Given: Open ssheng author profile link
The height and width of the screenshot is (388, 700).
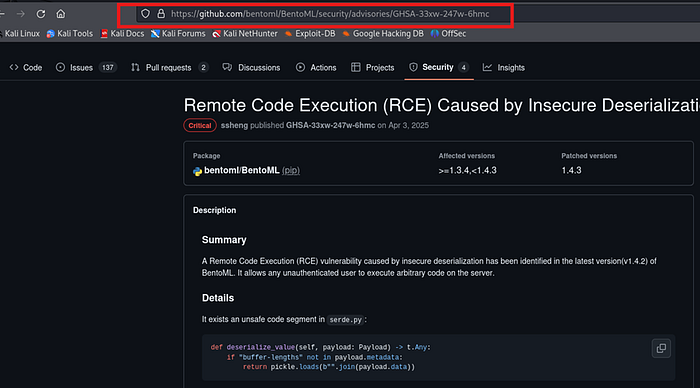Looking at the screenshot, I should 234,125.
